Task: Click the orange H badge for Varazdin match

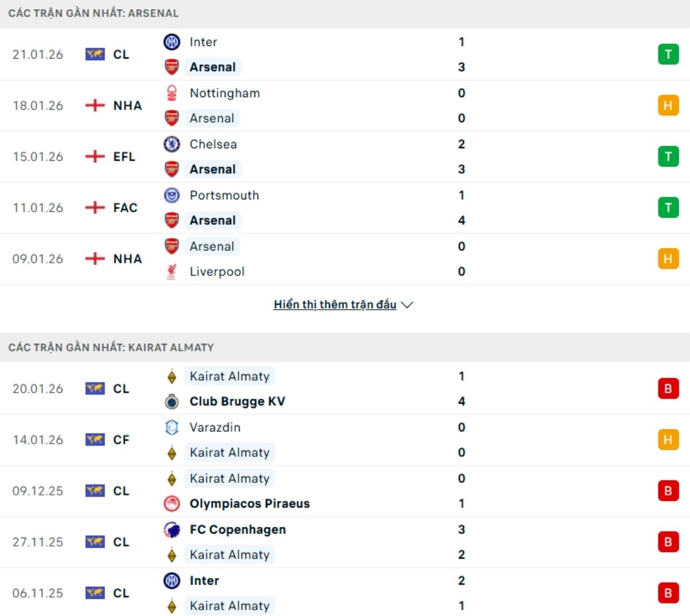Action: coord(668,440)
